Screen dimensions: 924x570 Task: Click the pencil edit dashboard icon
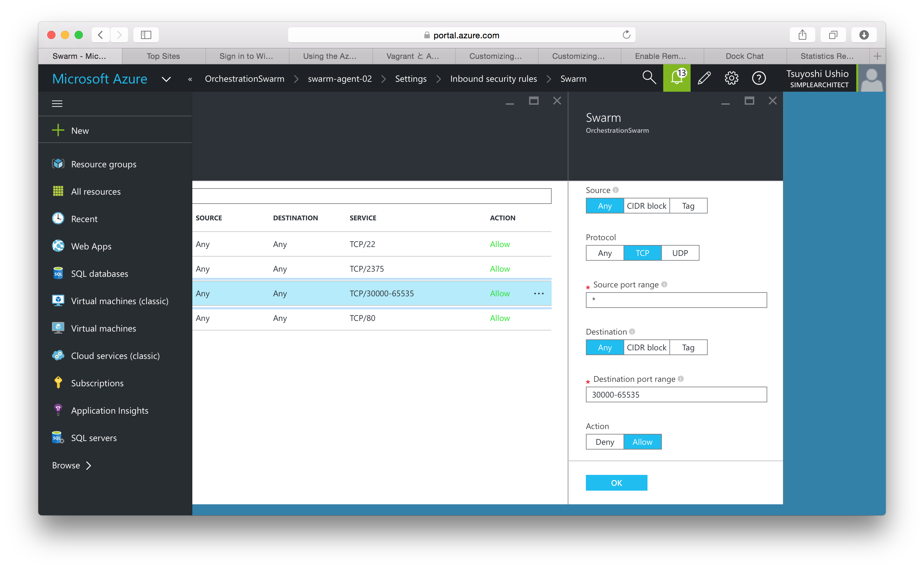pos(704,78)
